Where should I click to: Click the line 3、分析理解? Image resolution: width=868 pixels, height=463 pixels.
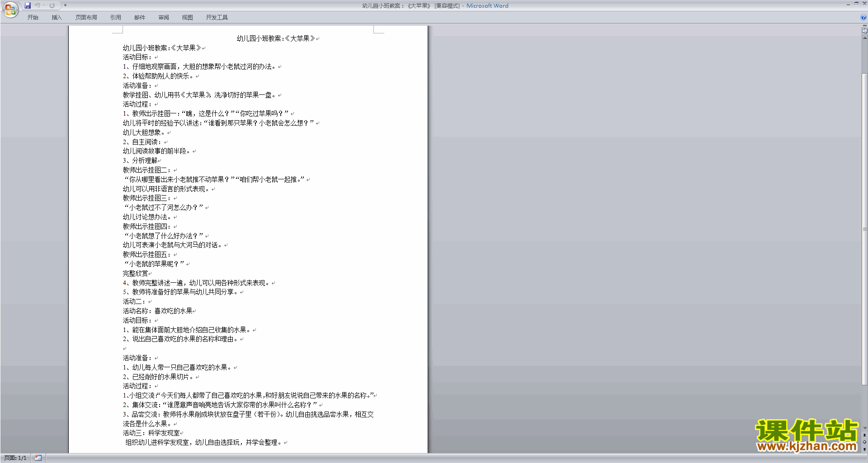tap(140, 161)
